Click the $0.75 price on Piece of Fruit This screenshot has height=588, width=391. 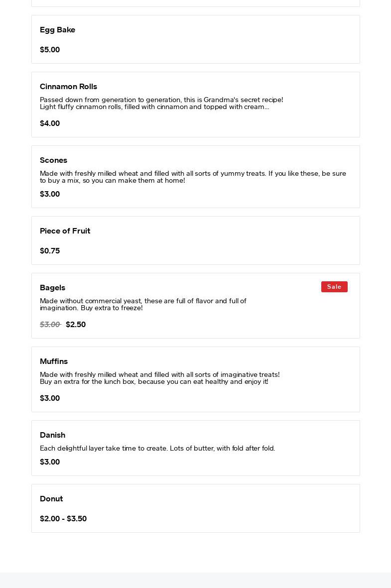[x=50, y=250]
